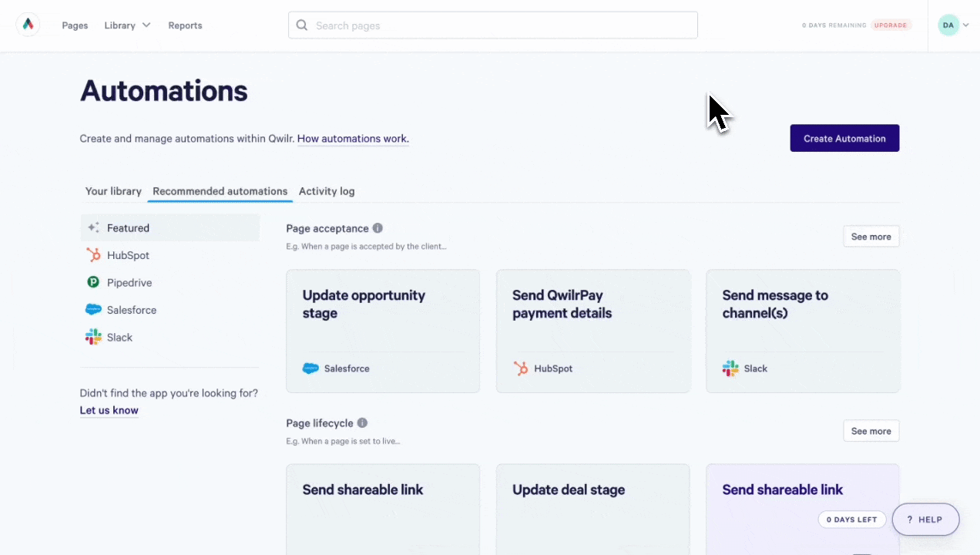The image size is (980, 555).
Task: Click the Salesforce icon in the sidebar
Action: coord(93,309)
